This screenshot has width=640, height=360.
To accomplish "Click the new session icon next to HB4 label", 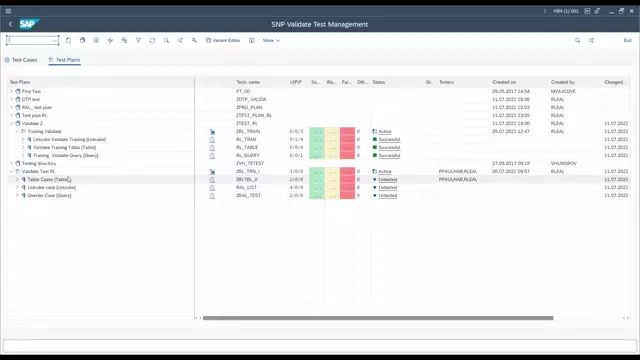I will [x=587, y=11].
